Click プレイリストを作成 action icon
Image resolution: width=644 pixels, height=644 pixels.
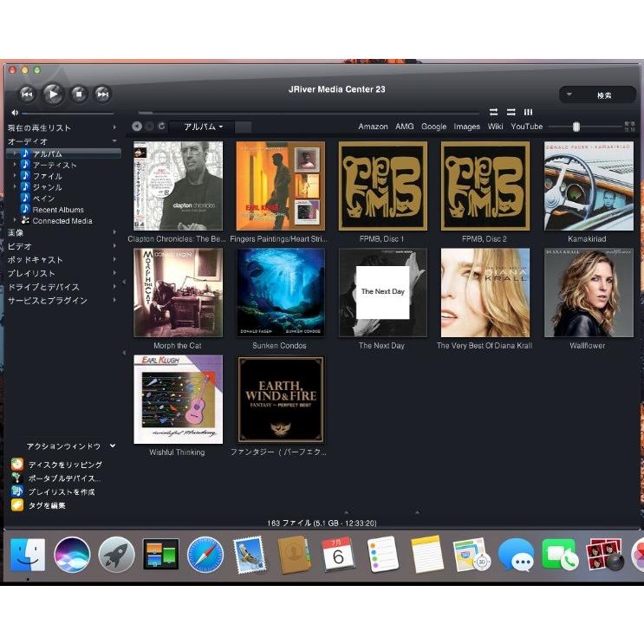17,491
